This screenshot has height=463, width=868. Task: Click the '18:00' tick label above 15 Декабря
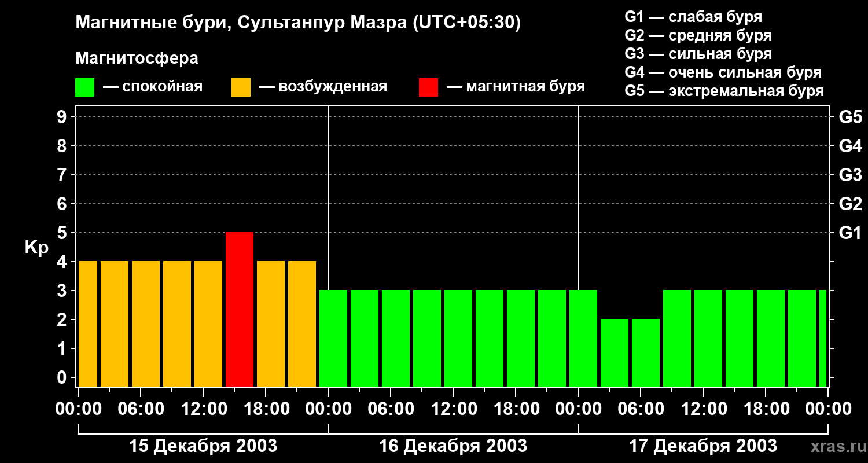click(x=266, y=409)
